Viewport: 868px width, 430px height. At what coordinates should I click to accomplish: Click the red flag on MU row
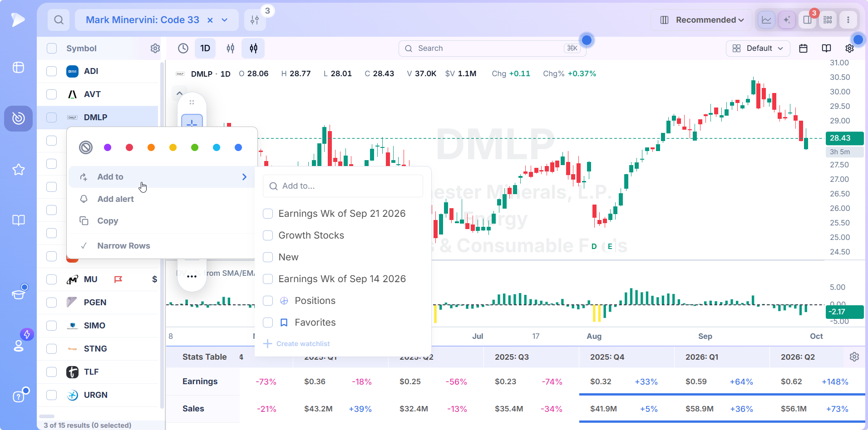[x=118, y=279]
